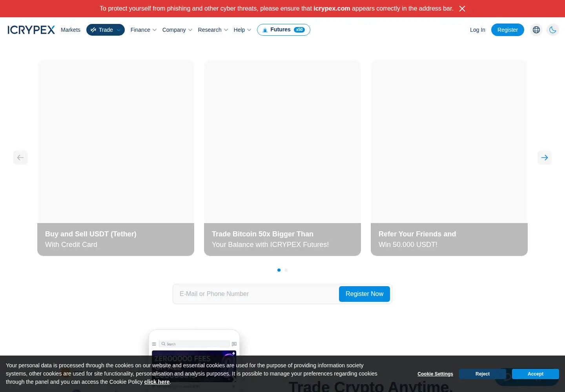Click the ICRYPEX logo
565x392 pixels.
coord(31,30)
